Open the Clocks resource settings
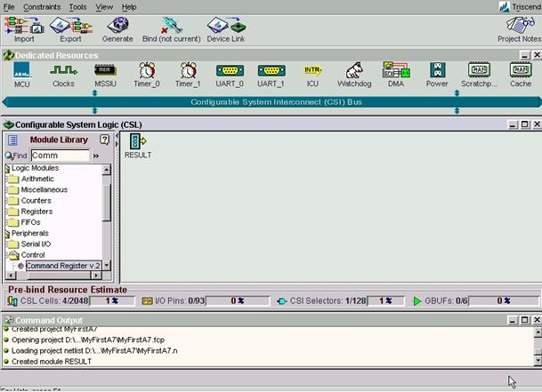 pyautogui.click(x=63, y=74)
